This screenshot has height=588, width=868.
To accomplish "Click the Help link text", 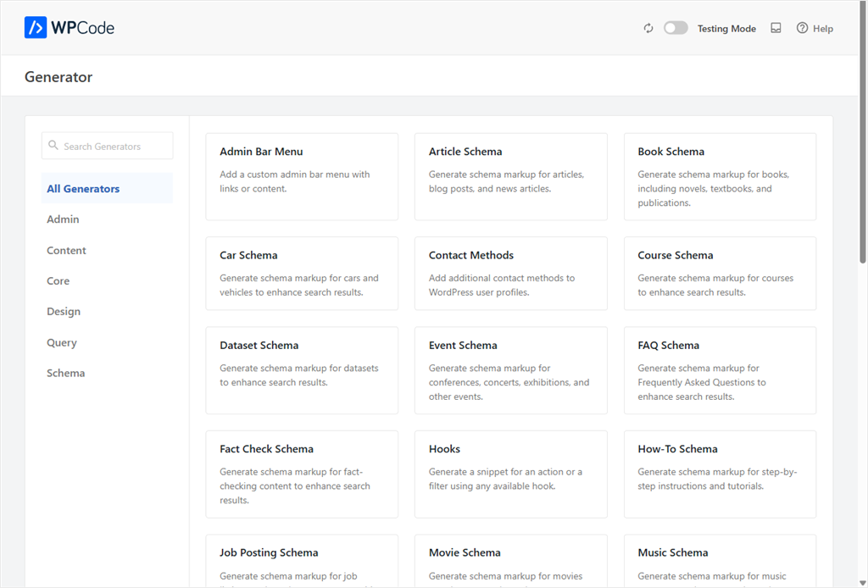I will 822,29.
